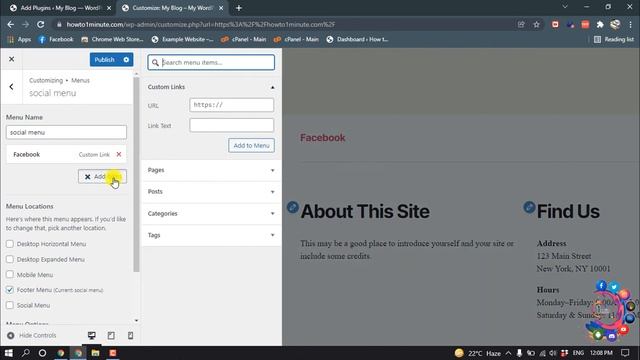Open Publish settings gear
The height and width of the screenshot is (360, 640).
pyautogui.click(x=126, y=60)
